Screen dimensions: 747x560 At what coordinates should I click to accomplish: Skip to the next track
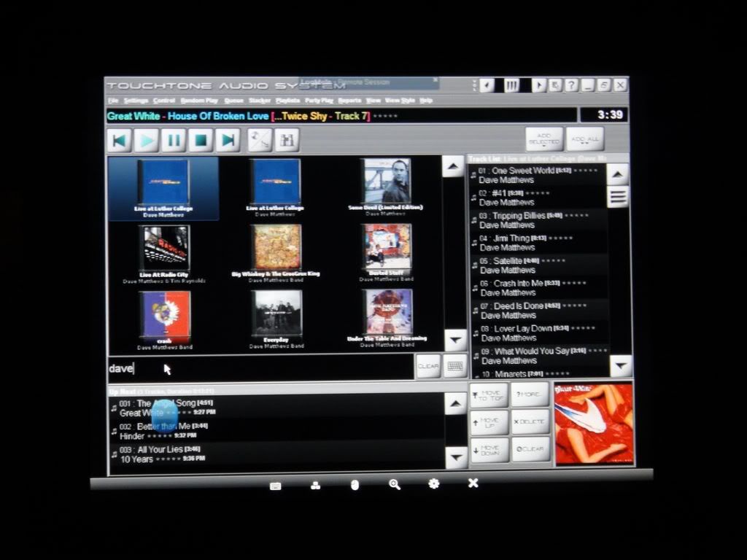coord(228,140)
